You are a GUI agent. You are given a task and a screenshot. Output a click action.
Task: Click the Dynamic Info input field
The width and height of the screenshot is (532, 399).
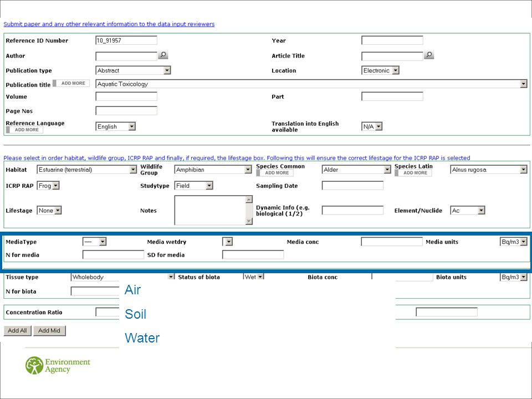[352, 211]
